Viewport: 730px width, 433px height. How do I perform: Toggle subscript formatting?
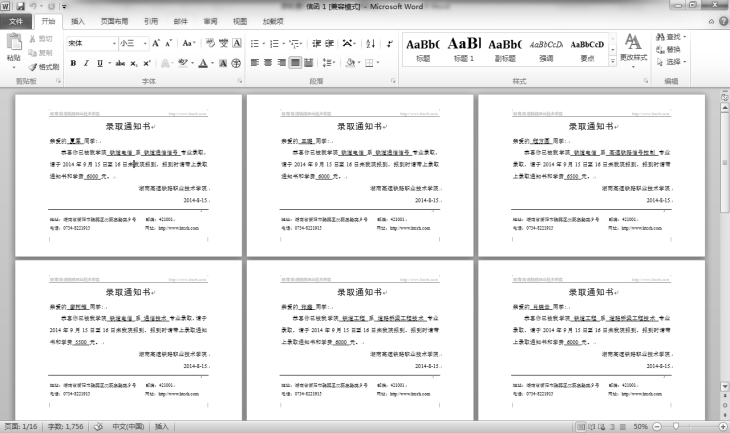[134, 63]
